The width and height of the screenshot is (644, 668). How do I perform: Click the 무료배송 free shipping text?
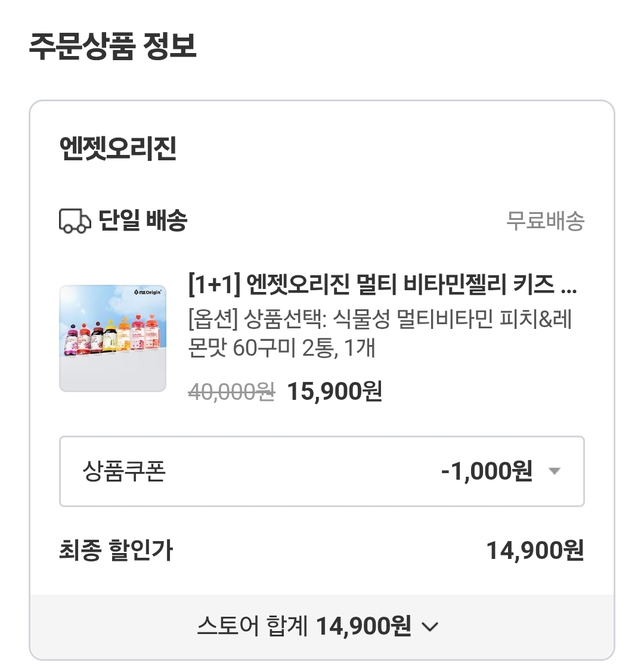[x=545, y=221]
